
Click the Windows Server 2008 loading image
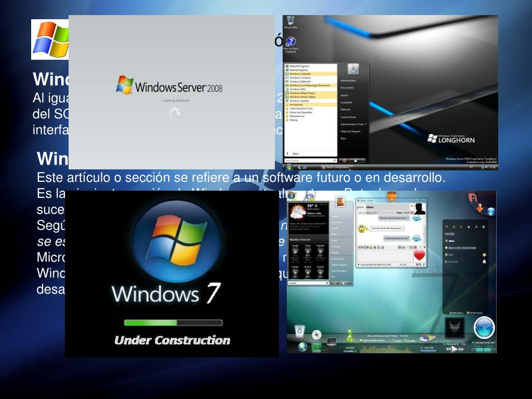point(171,92)
